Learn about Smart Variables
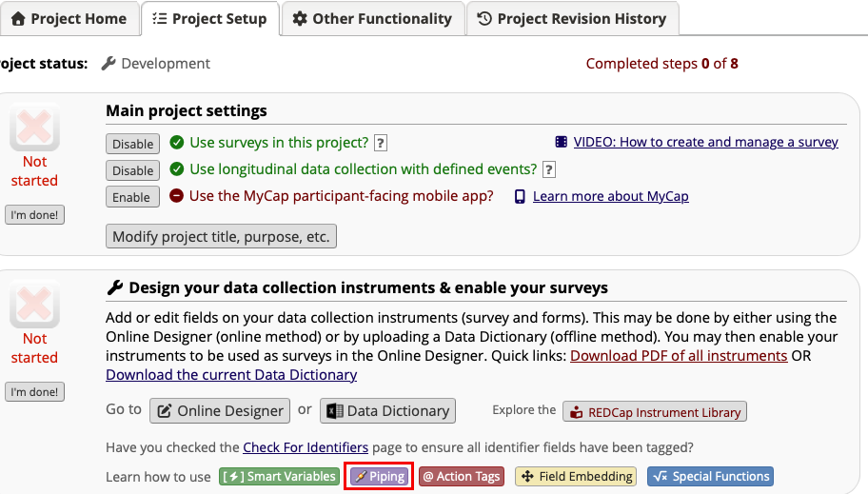868x494 pixels. pos(280,476)
